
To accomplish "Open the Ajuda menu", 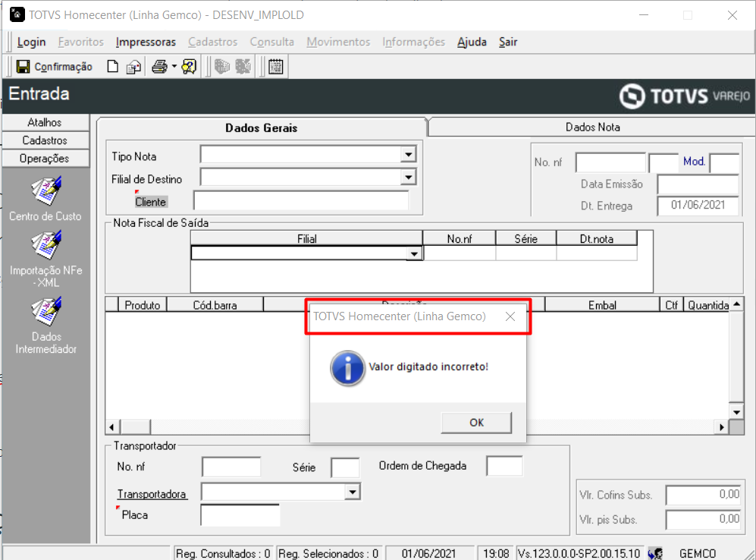I will [x=472, y=42].
